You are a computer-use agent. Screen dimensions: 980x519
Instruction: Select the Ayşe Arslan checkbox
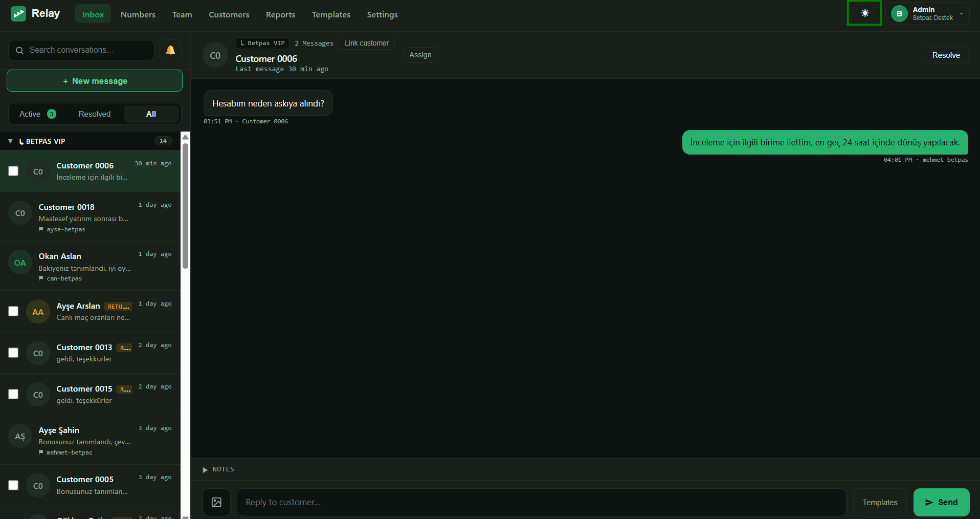coord(13,311)
